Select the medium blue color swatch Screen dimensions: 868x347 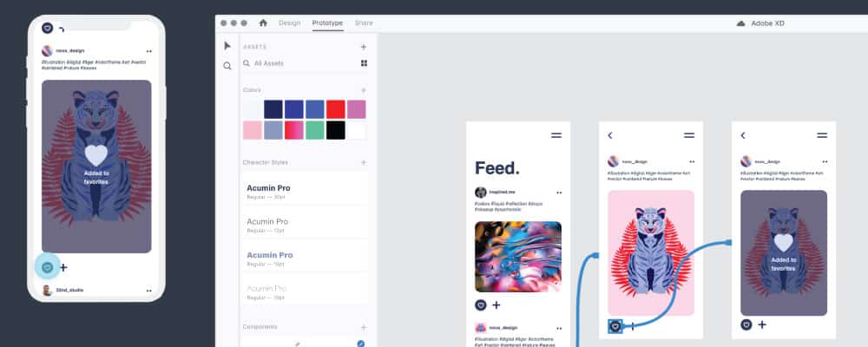point(315,109)
